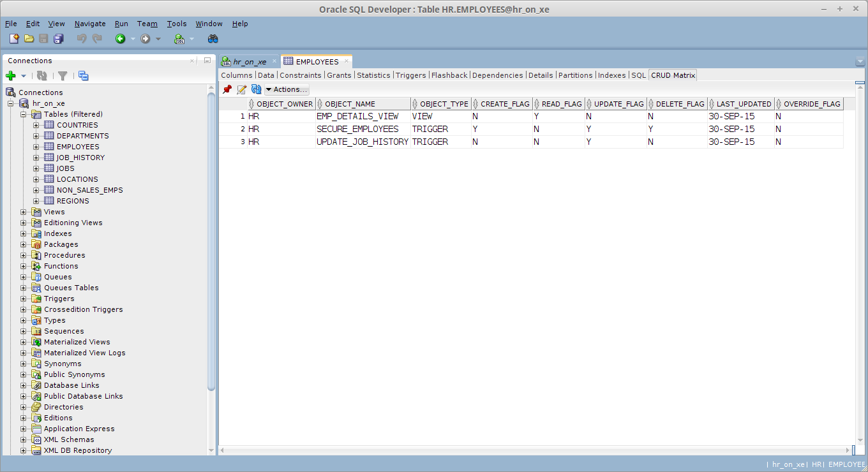Sort by OBJECT_NAME column header
Viewport: 868px width, 472px height.
tap(362, 104)
